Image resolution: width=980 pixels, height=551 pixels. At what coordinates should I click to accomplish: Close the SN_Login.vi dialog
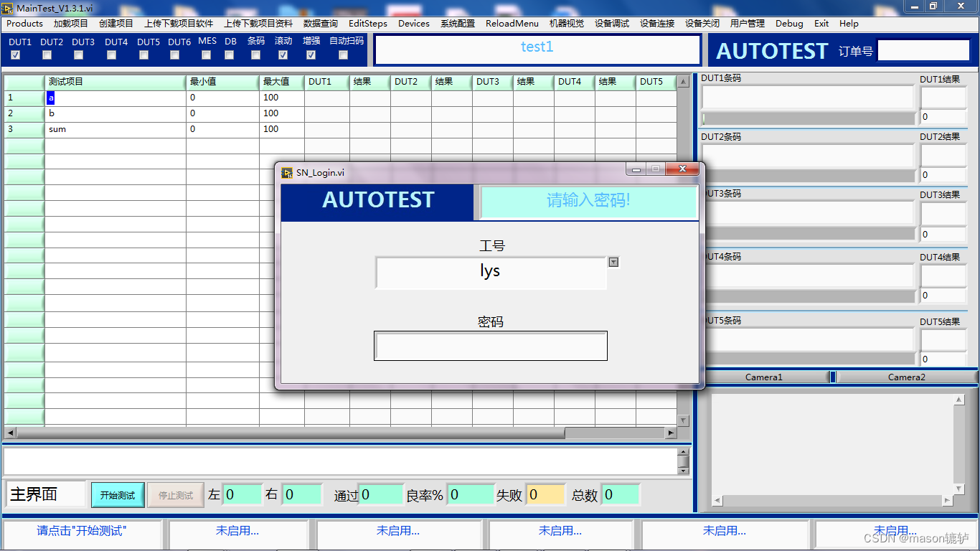[682, 169]
